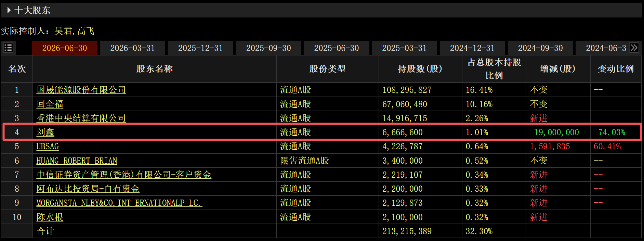Viewport: 644px width, 241px height.
Task: Open the MORGANSTA NLEY&CO. shareholder link
Action: point(119,203)
